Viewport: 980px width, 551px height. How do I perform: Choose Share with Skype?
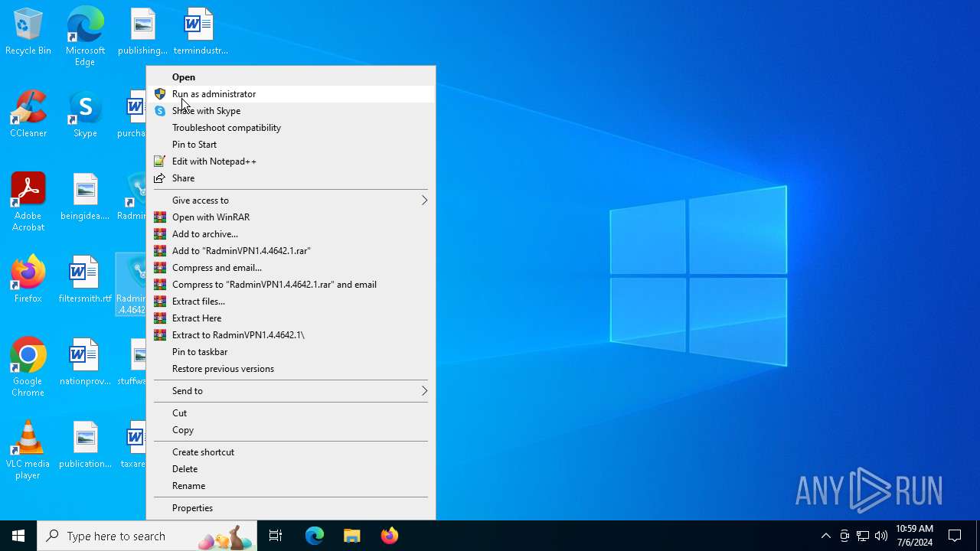pyautogui.click(x=291, y=111)
